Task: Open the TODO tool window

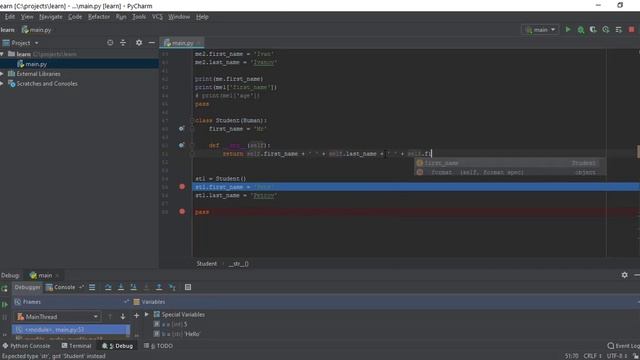Action: 158,346
